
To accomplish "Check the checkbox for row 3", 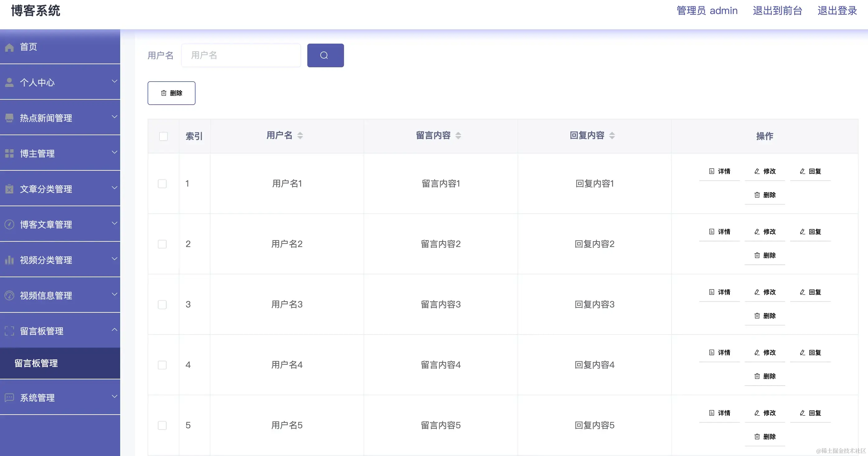I will click(x=163, y=305).
